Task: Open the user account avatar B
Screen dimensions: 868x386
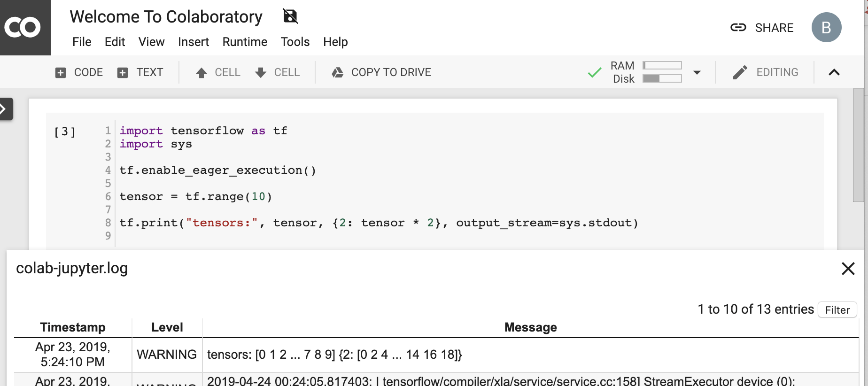Action: pyautogui.click(x=826, y=27)
